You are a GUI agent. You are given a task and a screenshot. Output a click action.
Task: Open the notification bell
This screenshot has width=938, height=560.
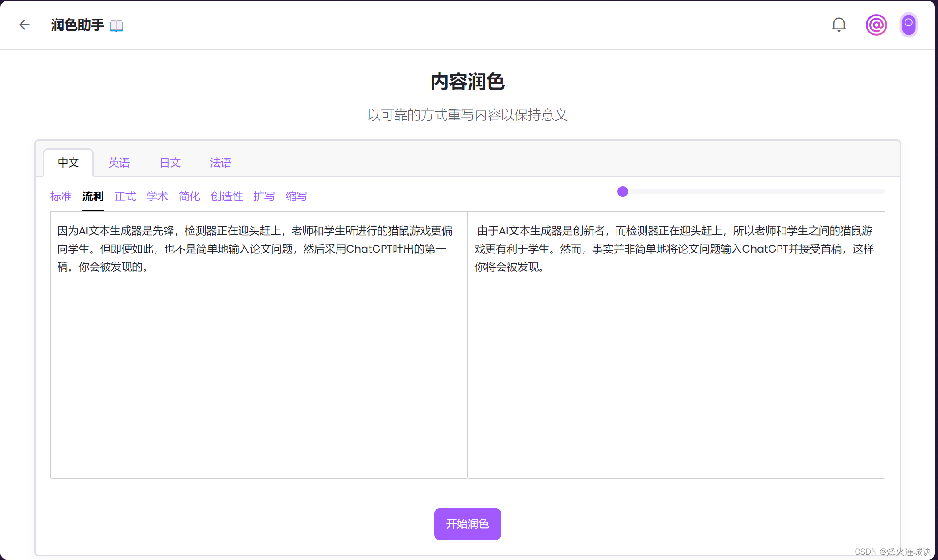point(839,25)
